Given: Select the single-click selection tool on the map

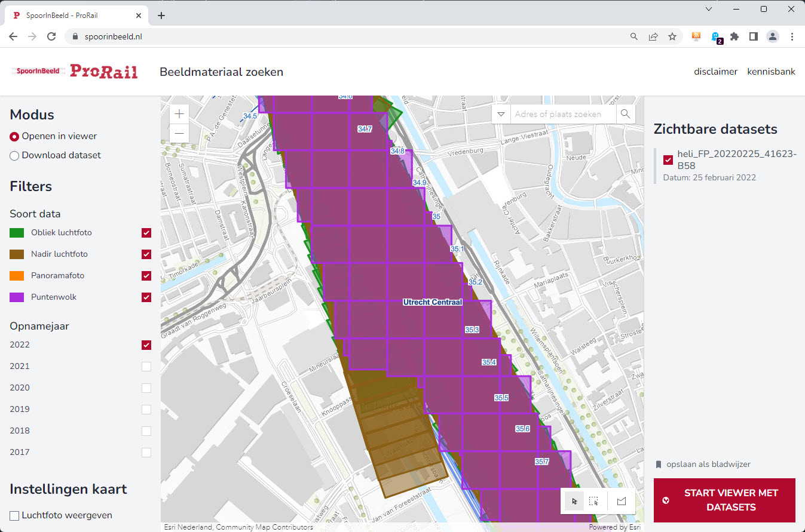Looking at the screenshot, I should click(574, 502).
